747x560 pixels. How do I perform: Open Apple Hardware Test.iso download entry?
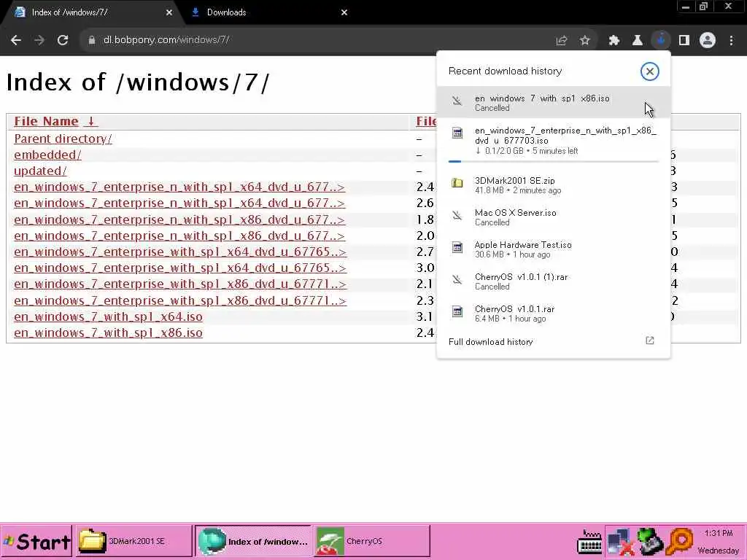pos(553,249)
